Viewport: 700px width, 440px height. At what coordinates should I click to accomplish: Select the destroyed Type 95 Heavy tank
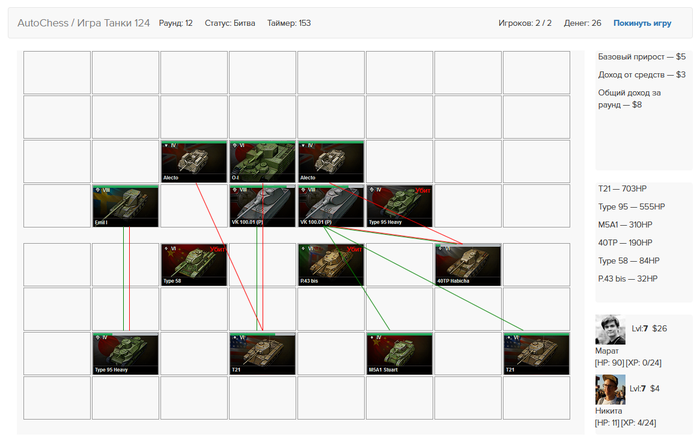click(x=400, y=206)
